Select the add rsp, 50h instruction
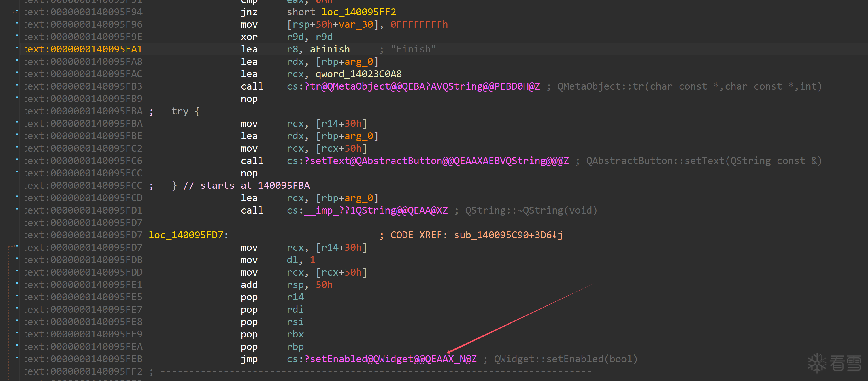Viewport: 868px width, 381px height. pyautogui.click(x=286, y=285)
